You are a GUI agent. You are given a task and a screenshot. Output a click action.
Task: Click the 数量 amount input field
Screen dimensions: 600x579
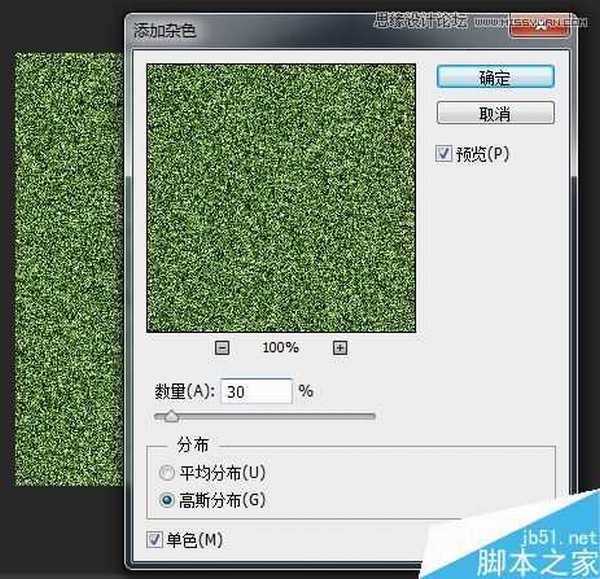[x=256, y=392]
